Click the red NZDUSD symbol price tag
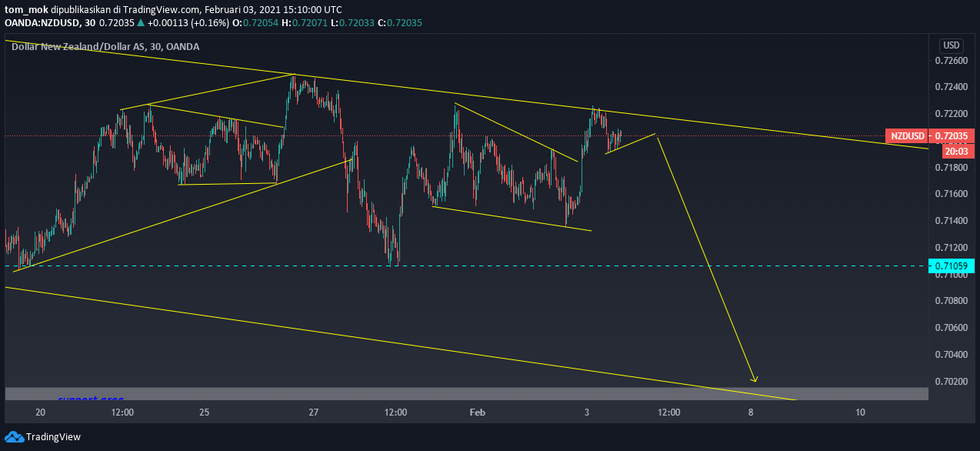Screen dimensions: 980x451 click(906, 136)
